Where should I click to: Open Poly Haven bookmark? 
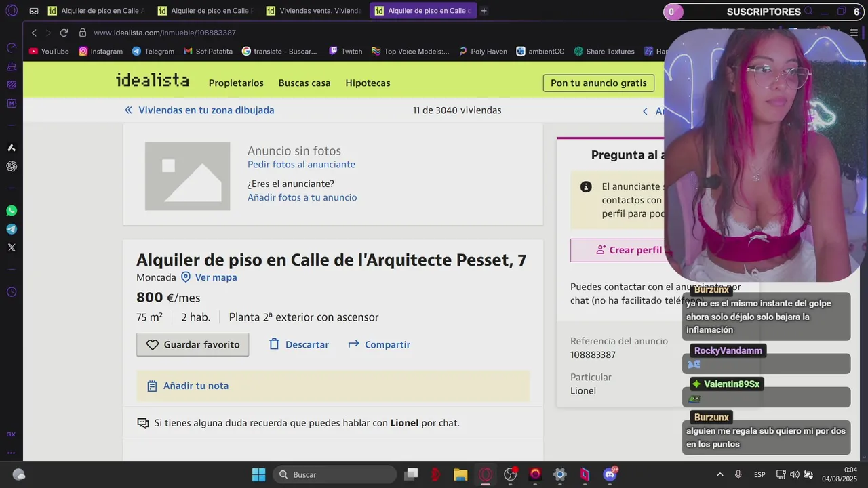click(x=482, y=51)
